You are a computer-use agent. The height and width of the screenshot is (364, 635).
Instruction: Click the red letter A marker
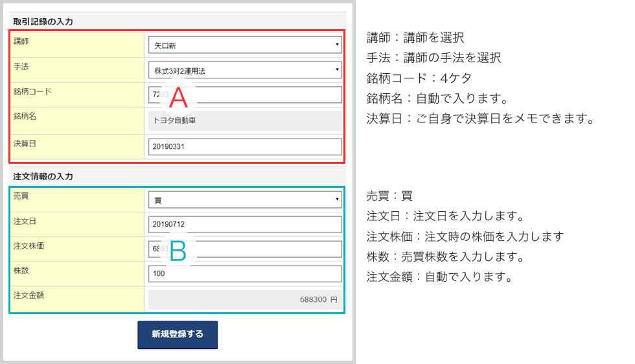click(x=178, y=98)
